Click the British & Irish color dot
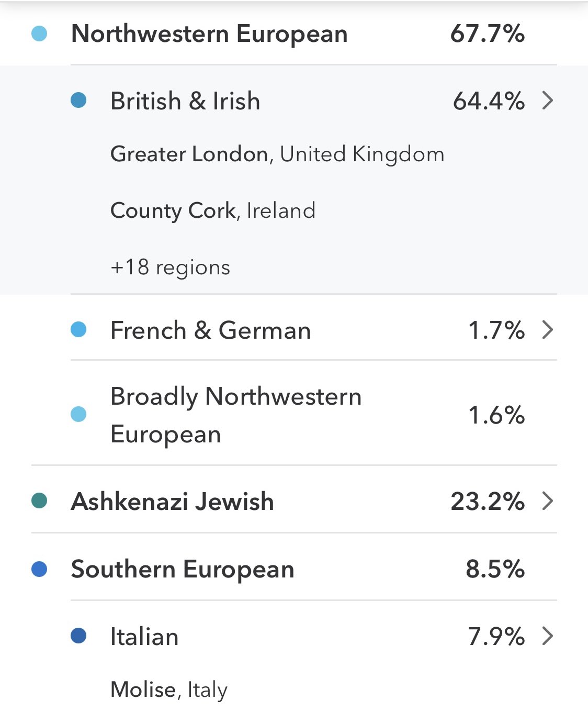This screenshot has width=588, height=723. coord(78,101)
